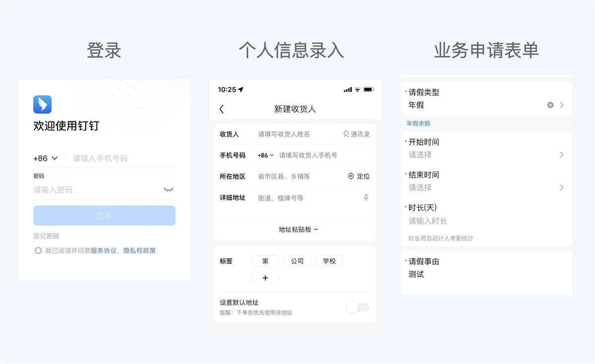Select the 公司 tag
This screenshot has height=364, width=595.
pos(297,261)
